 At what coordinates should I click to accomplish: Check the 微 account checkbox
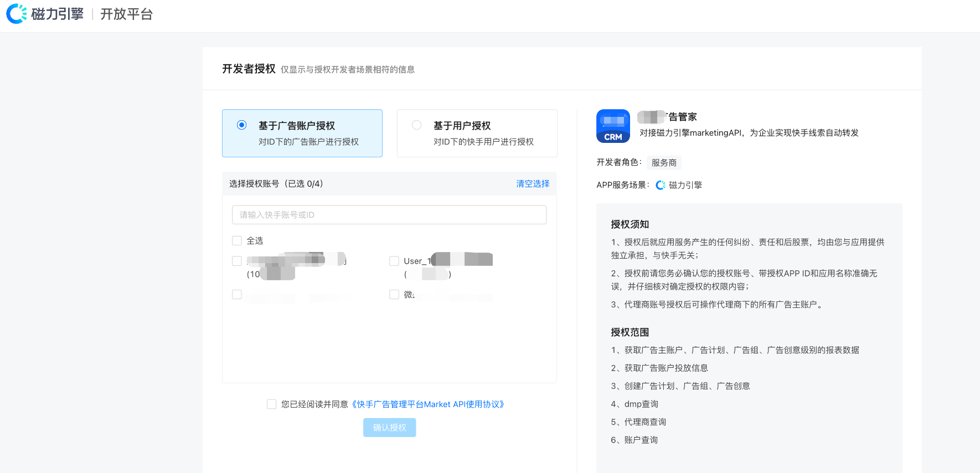tap(394, 295)
